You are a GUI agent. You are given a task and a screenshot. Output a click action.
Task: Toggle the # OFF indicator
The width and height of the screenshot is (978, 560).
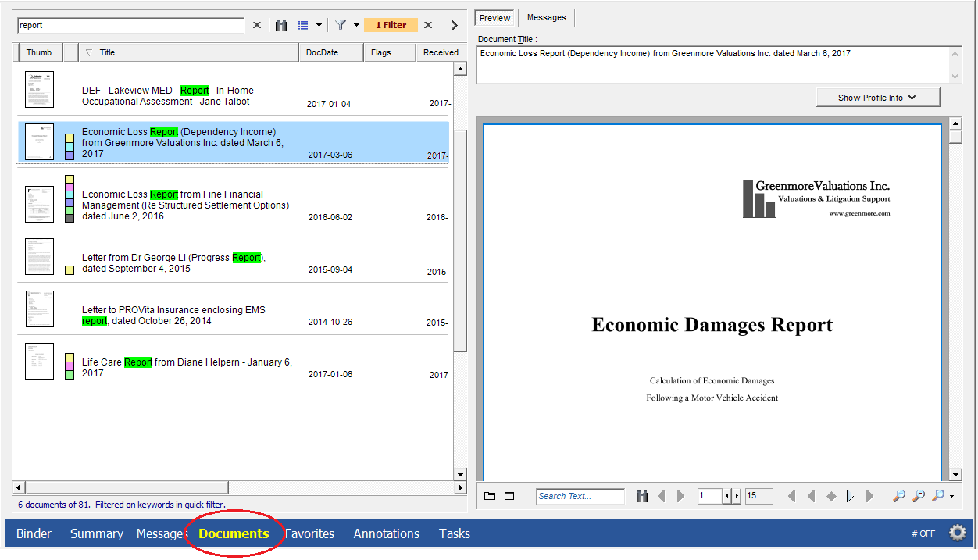click(923, 533)
